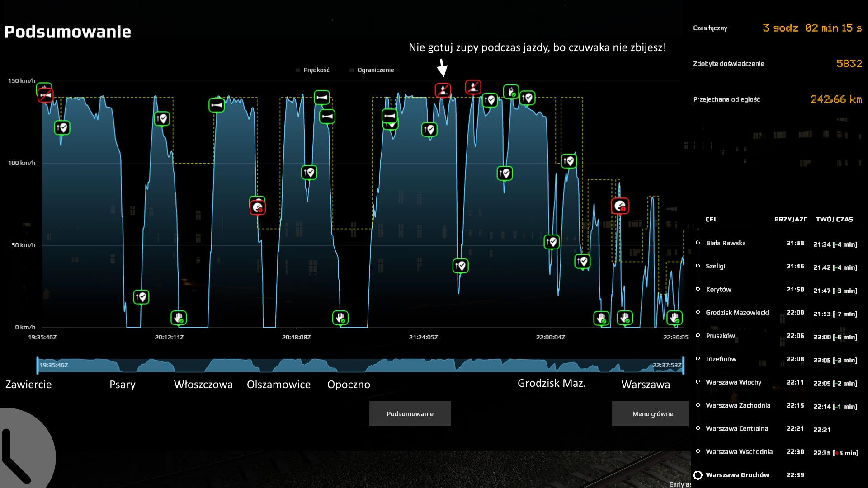Click the topmost horn icon above Opoczno

coord(322,98)
